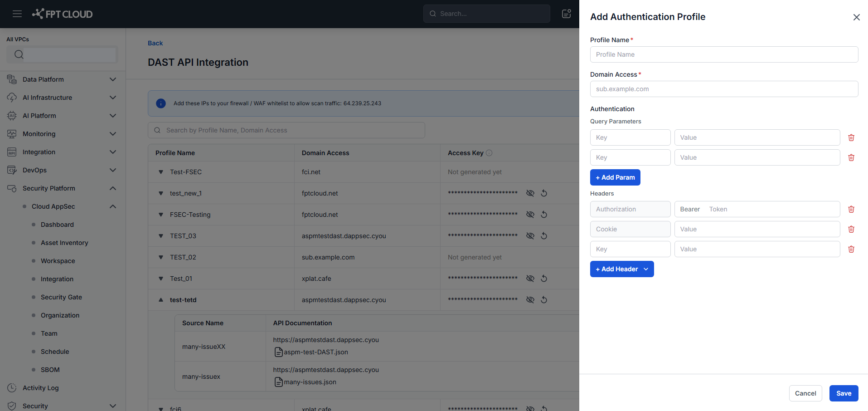868x411 pixels.
Task: Click the search magnifier in All VPCs
Action: [19, 54]
